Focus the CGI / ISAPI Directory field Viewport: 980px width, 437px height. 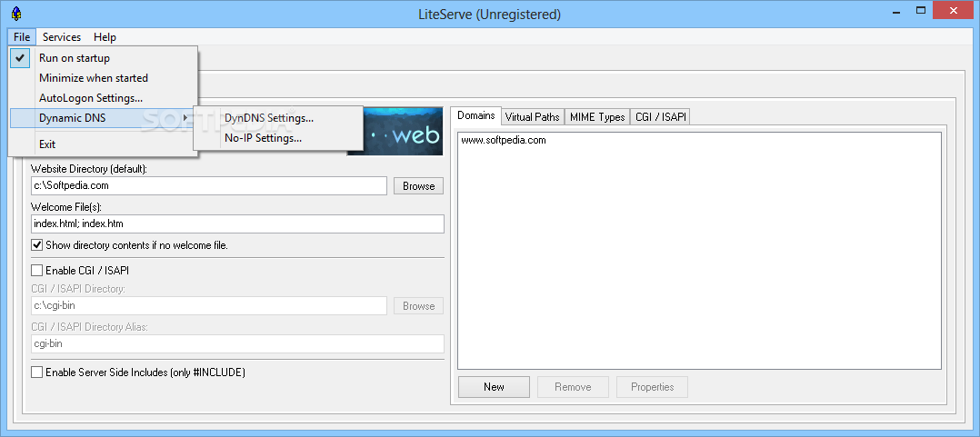tap(209, 306)
